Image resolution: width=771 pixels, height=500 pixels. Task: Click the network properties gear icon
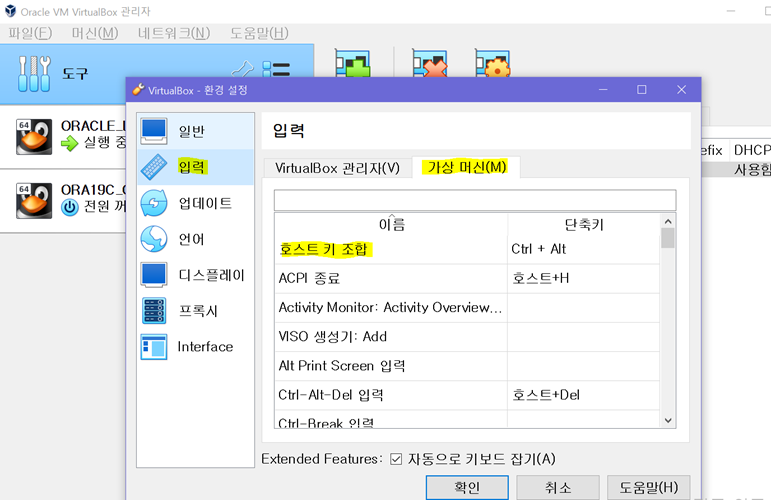click(493, 63)
